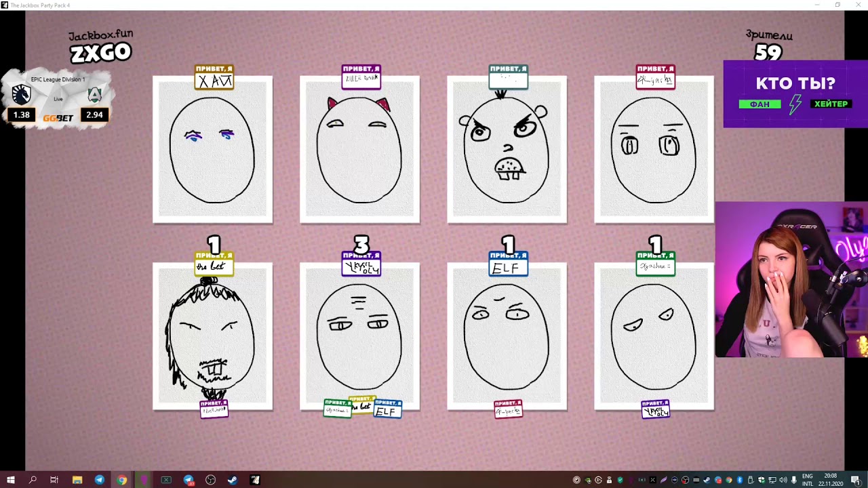This screenshot has height=488, width=868.
Task: Click the green shield tray icon
Action: point(620,480)
